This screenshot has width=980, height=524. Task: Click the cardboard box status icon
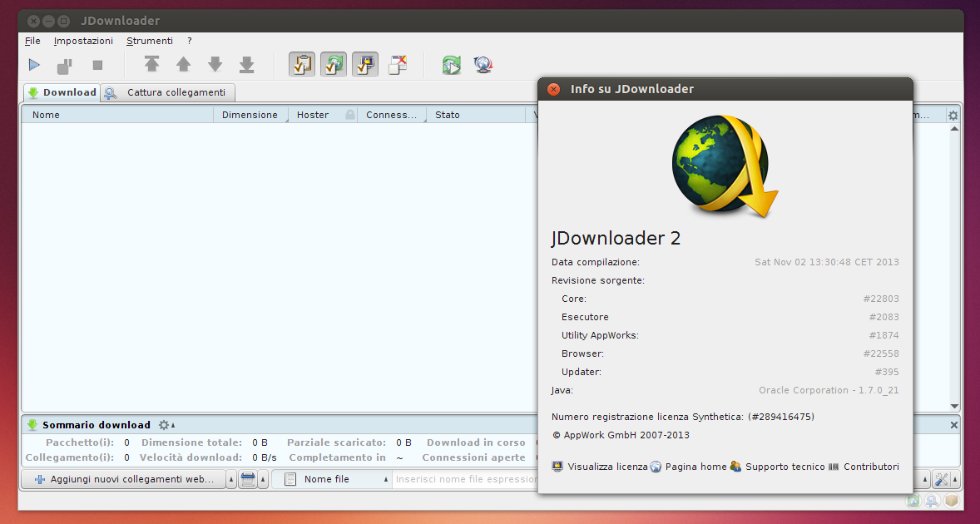[x=951, y=501]
